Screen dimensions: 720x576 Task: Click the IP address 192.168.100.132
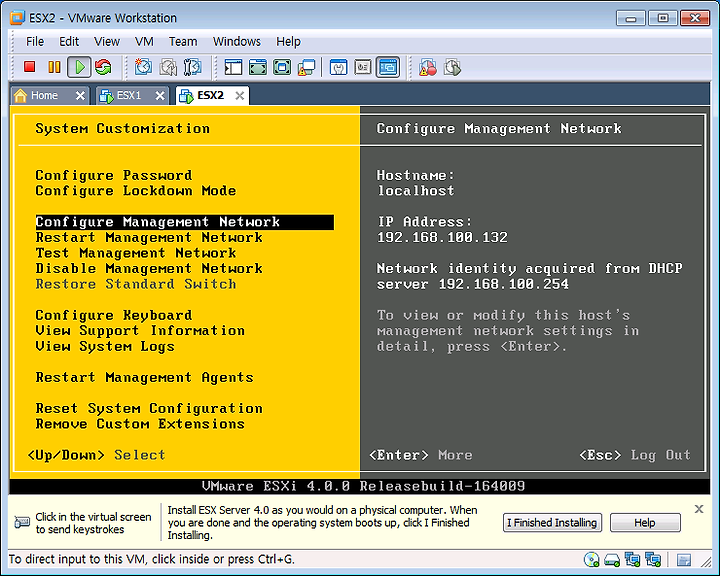pos(442,237)
